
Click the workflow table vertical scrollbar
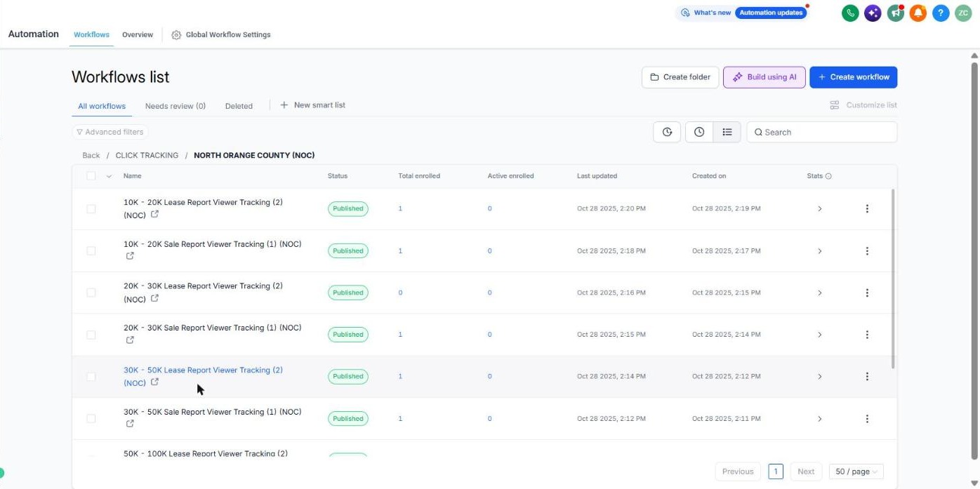pos(893,279)
